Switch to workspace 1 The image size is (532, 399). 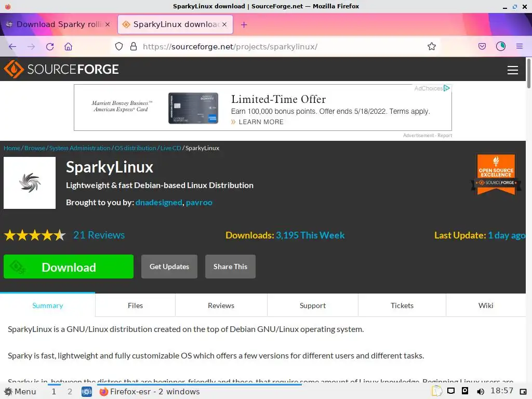click(54, 392)
